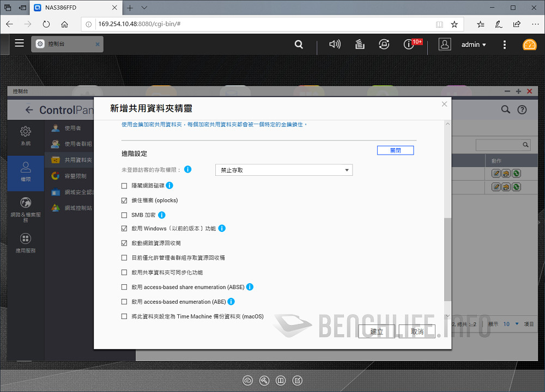
Task: Click the help question mark in ControlPanel
Action: click(522, 109)
